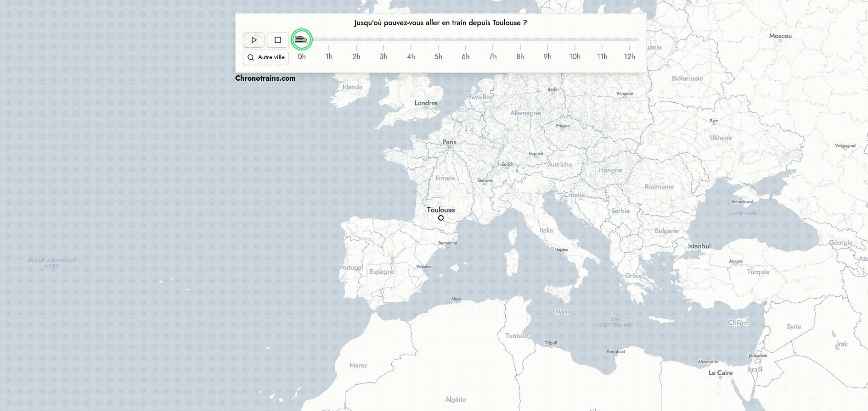Click the magnifier icon beside Autre ville
The height and width of the screenshot is (411, 868).
coord(251,57)
